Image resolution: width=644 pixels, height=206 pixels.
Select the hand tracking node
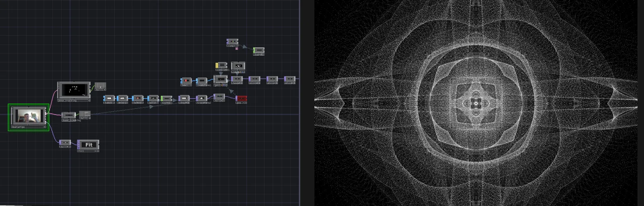(68, 116)
